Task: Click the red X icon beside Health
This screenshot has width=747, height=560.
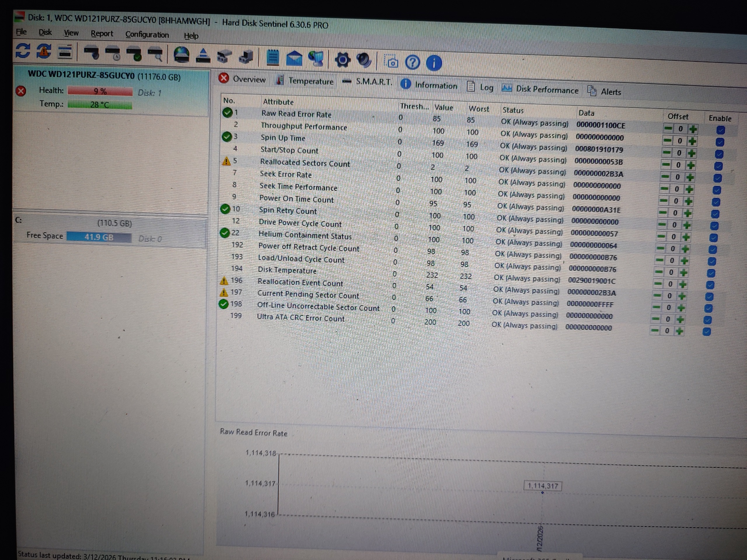Action: [x=21, y=91]
